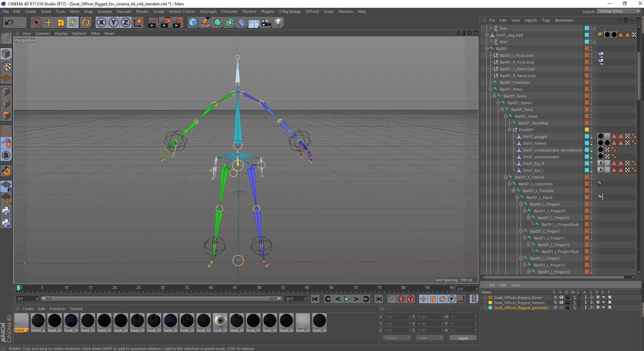Select Swat_Officer_Rigged_helpers layer
Screen dimensions: 644x351
pyautogui.click(x=519, y=303)
